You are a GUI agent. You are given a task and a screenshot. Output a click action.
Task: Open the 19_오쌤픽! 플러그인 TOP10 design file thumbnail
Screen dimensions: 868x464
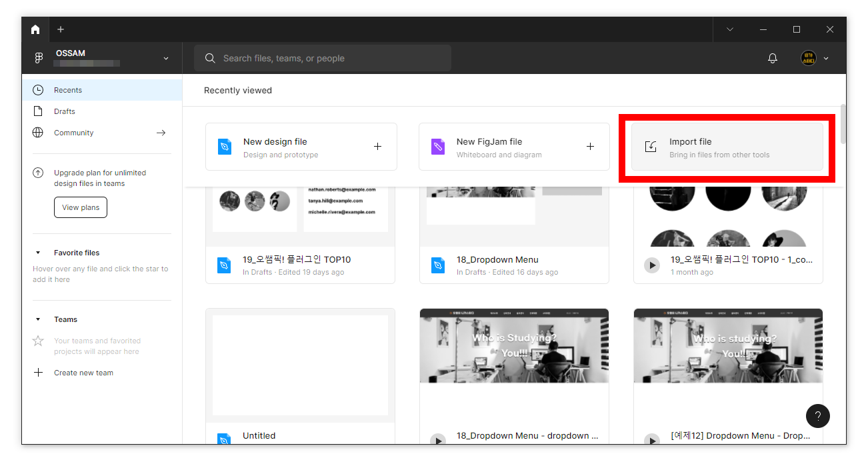pyautogui.click(x=300, y=217)
